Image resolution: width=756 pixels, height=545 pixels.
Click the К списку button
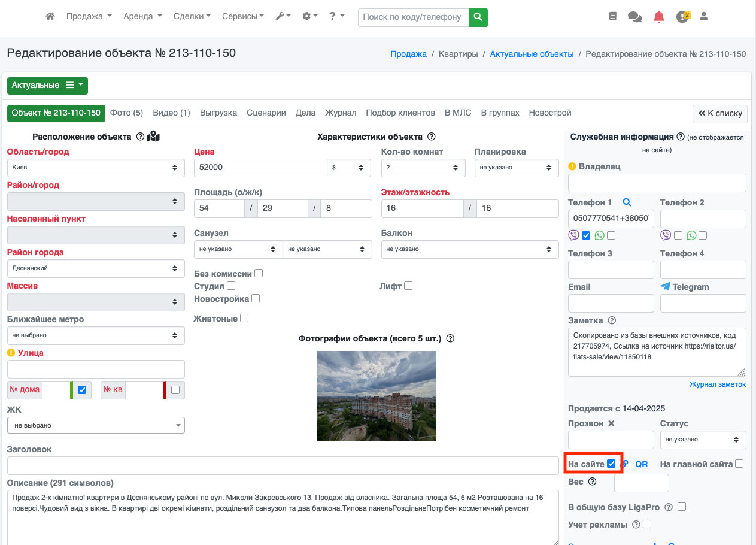click(720, 113)
